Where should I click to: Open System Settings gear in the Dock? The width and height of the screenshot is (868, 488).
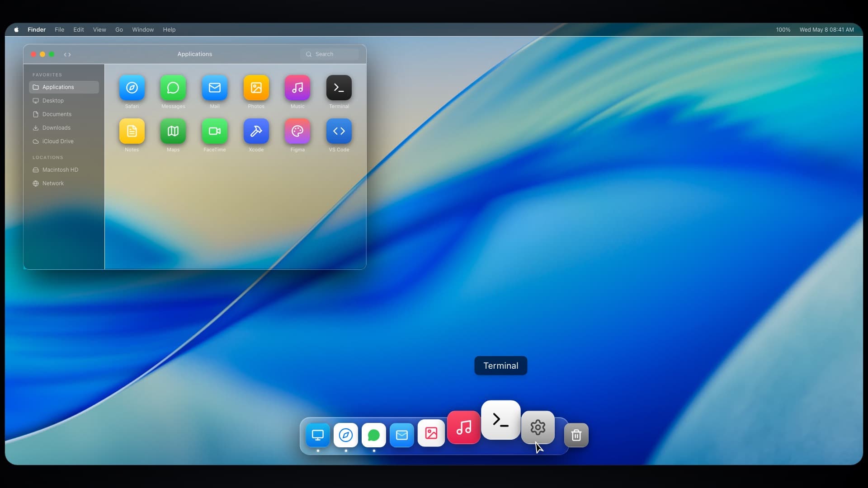(x=538, y=427)
